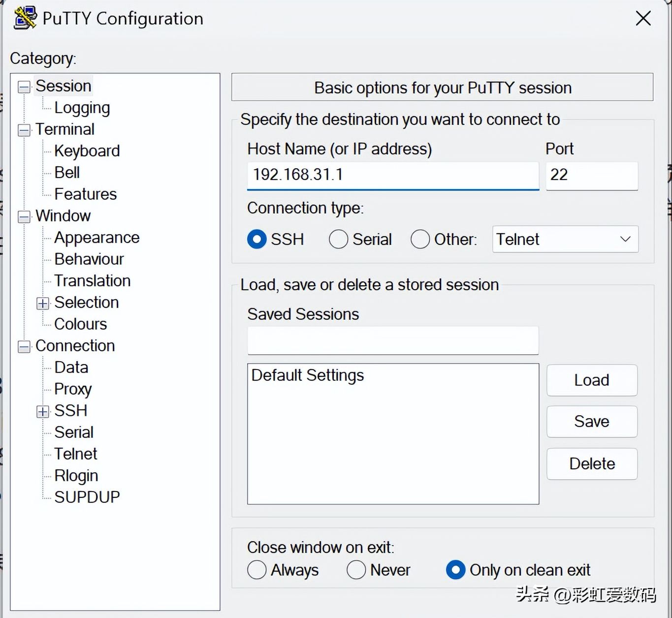Collapse the Connection tree node
The height and width of the screenshot is (618, 672).
(x=24, y=347)
